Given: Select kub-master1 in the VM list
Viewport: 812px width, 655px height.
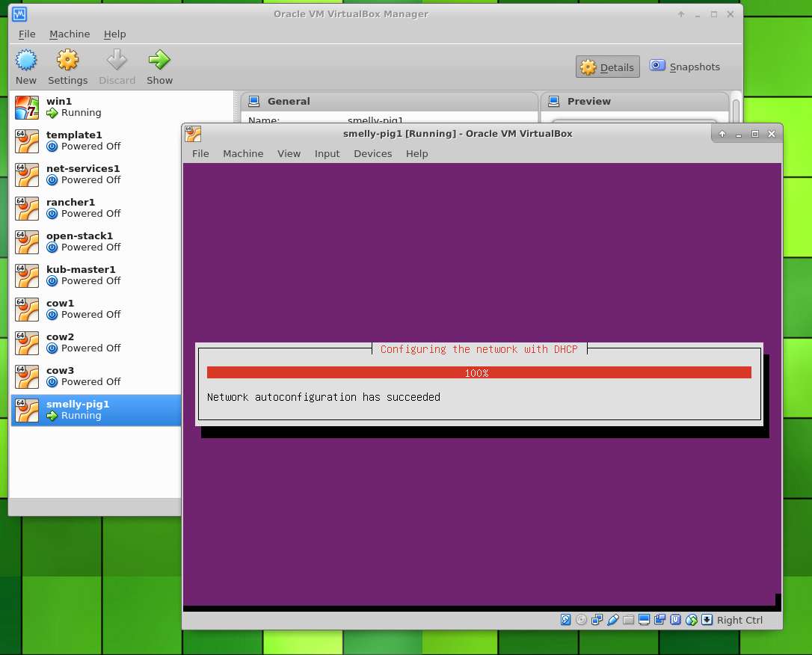Looking at the screenshot, I should pos(95,275).
